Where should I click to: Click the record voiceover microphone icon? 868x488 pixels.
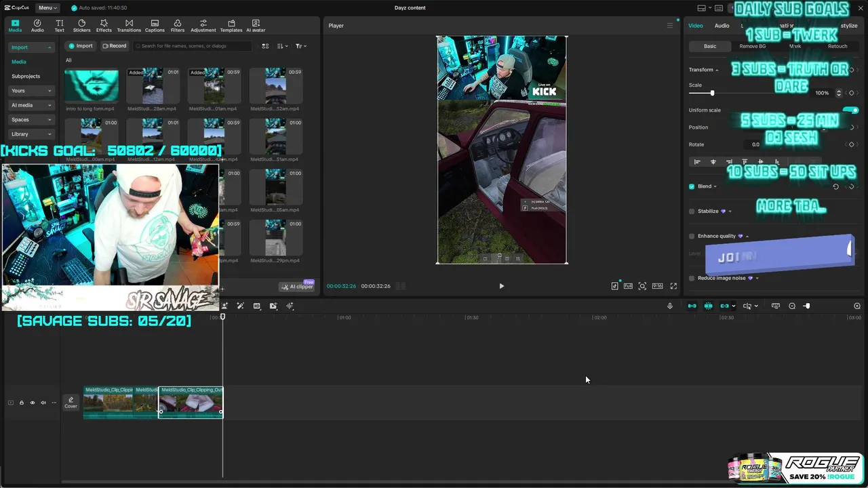tap(670, 306)
